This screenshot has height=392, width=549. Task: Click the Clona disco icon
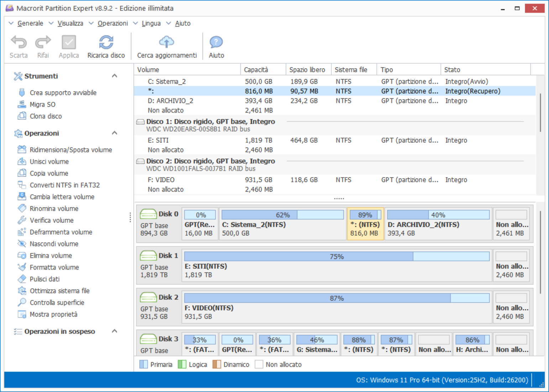click(22, 116)
